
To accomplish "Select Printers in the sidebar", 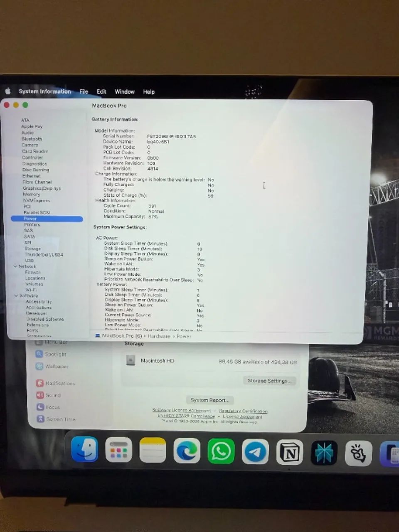I will (32, 224).
